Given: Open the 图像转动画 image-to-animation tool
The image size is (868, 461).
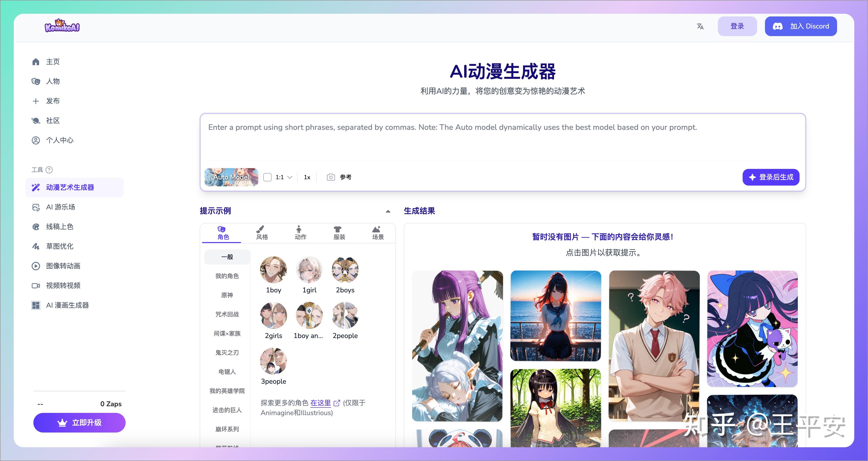Looking at the screenshot, I should coord(63,266).
